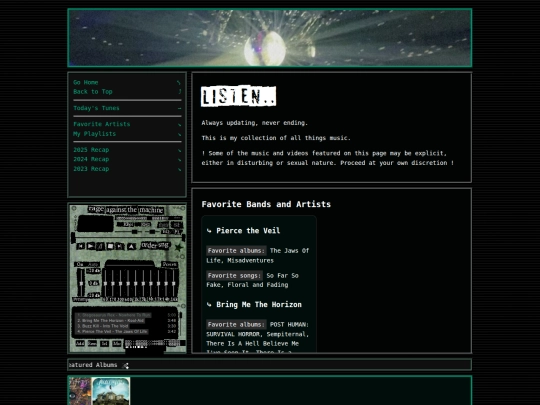Viewport: 540px width, 405px height.
Task: Click the playlist Sel button
Action: 104,343
